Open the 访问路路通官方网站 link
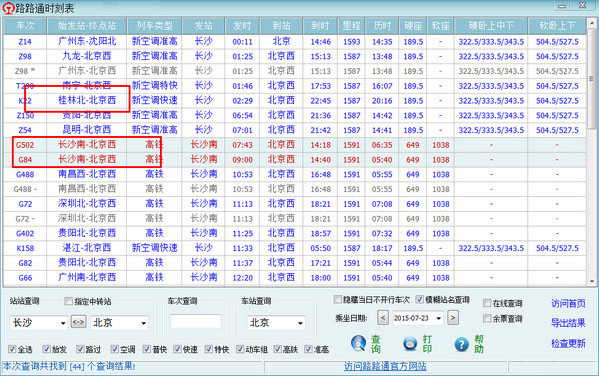The height and width of the screenshot is (376, 599). click(385, 366)
